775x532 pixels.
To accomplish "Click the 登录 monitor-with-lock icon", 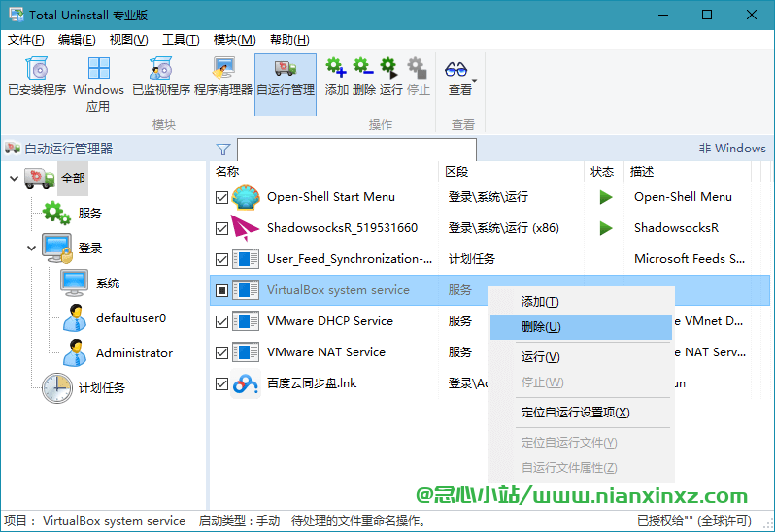I will pos(57,248).
